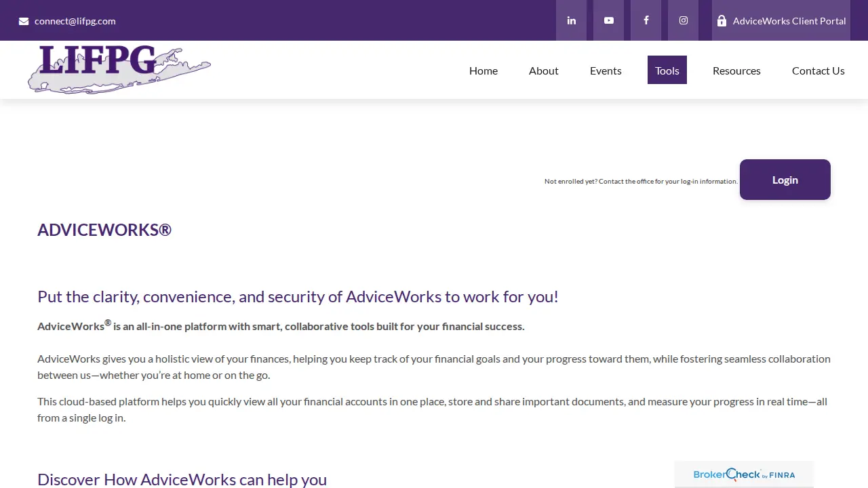Open the Resources menu item
This screenshot has width=868, height=488.
pos(736,70)
